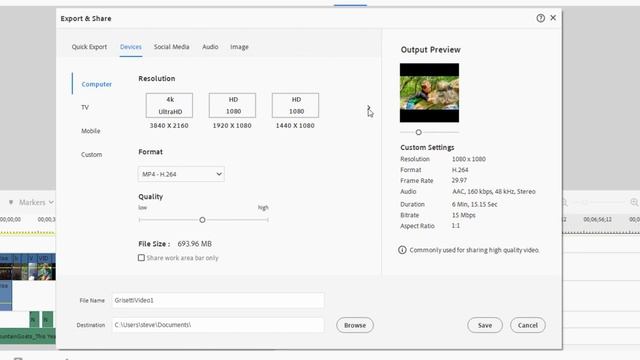
Task: Select the Devices tab
Action: point(131,47)
